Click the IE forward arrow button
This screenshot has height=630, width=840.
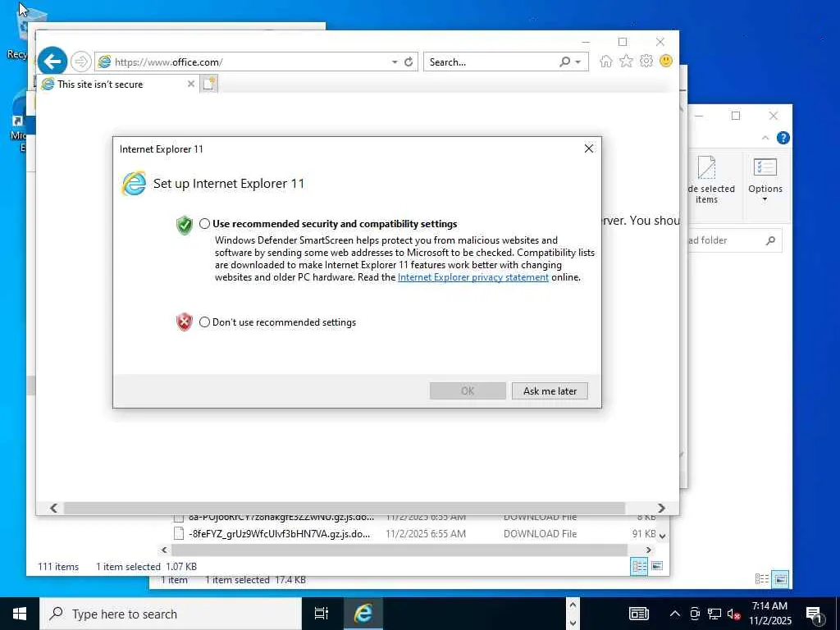pos(81,62)
